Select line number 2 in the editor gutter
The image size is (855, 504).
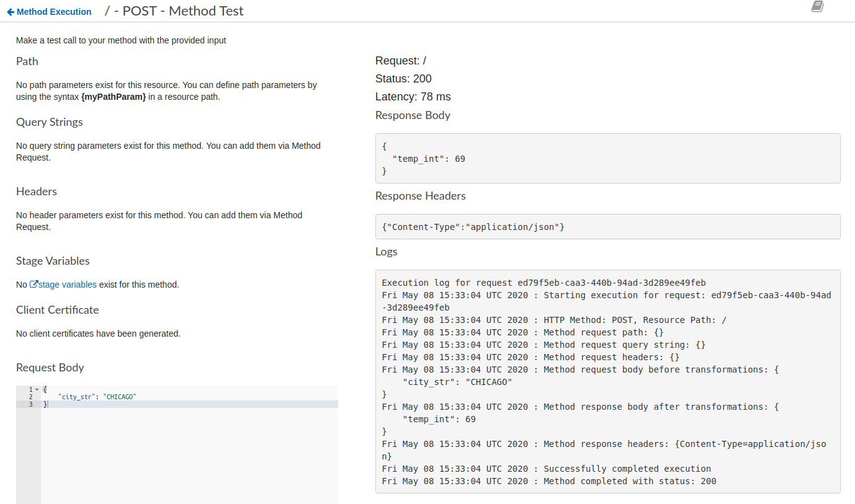[30, 396]
